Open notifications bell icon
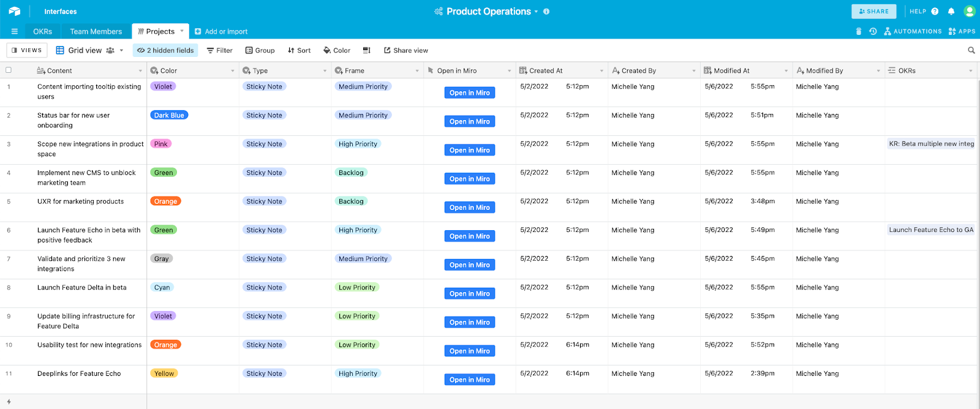Screen dimensions: 980x409 click(951, 12)
